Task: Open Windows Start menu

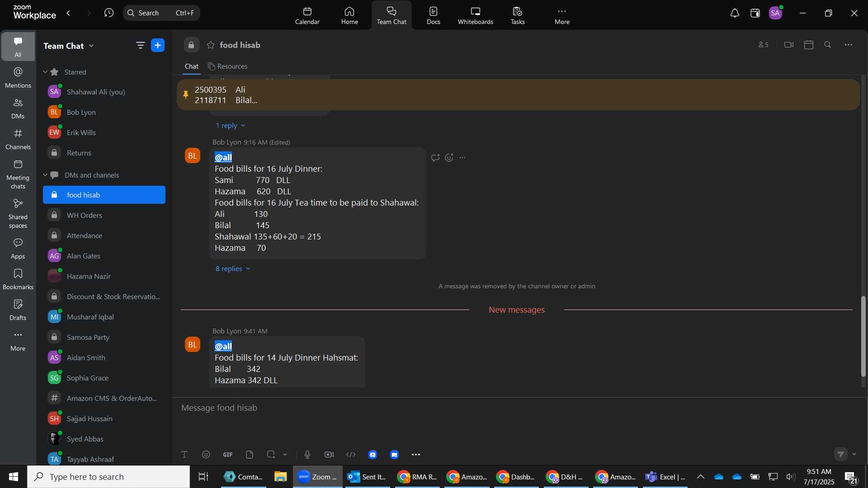Action: coord(13,477)
